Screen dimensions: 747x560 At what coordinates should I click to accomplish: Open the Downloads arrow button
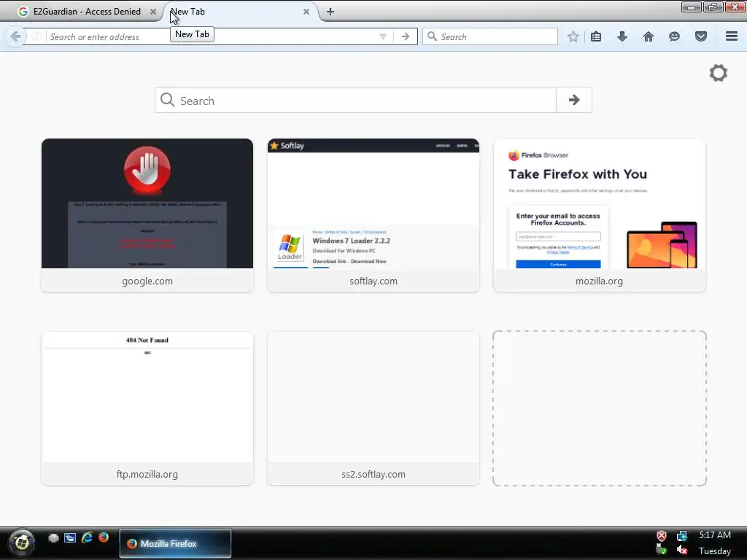point(622,36)
